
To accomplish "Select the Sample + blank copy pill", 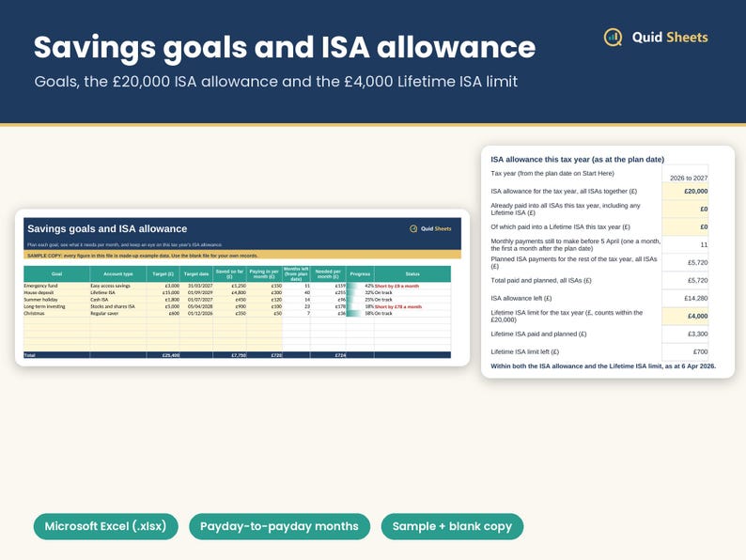I will 452,526.
